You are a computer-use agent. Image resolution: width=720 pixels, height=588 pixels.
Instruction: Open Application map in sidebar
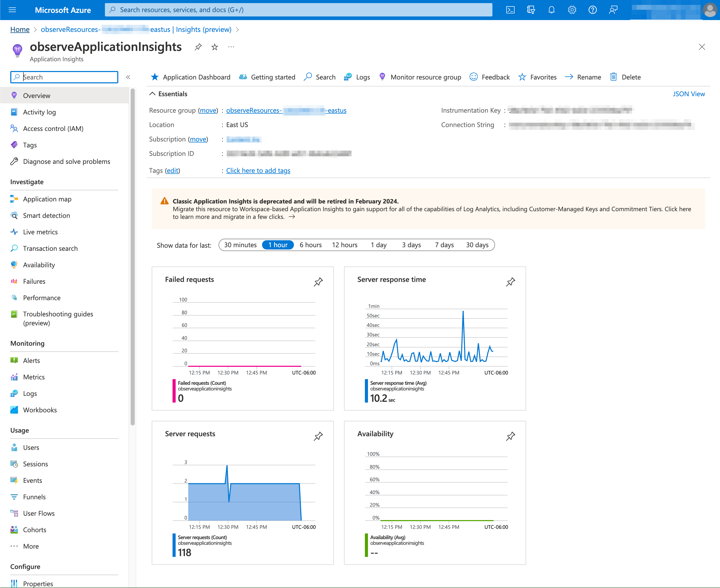pos(47,199)
